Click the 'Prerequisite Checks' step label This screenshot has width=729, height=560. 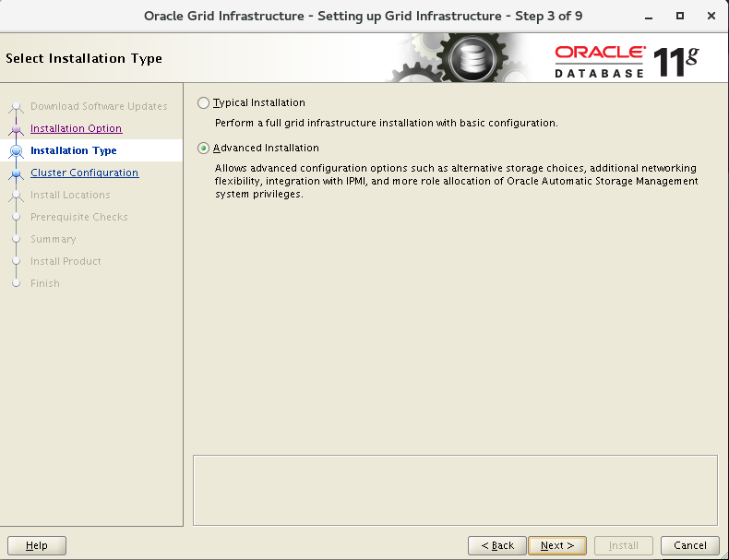pos(79,217)
